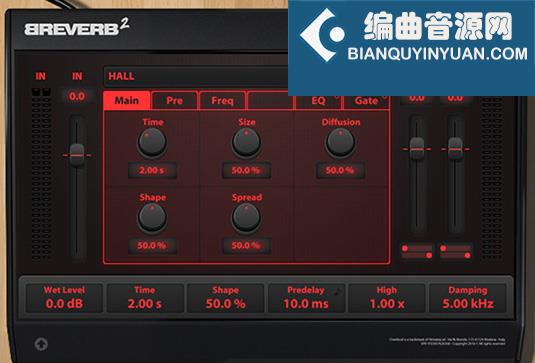Select the bottom Time 2.00 s cell
The height and width of the screenshot is (363, 535).
[145, 298]
